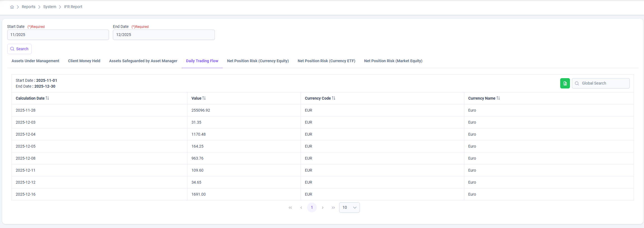Select the 2025-12-16 date cell
The width and height of the screenshot is (644, 228).
click(99, 194)
